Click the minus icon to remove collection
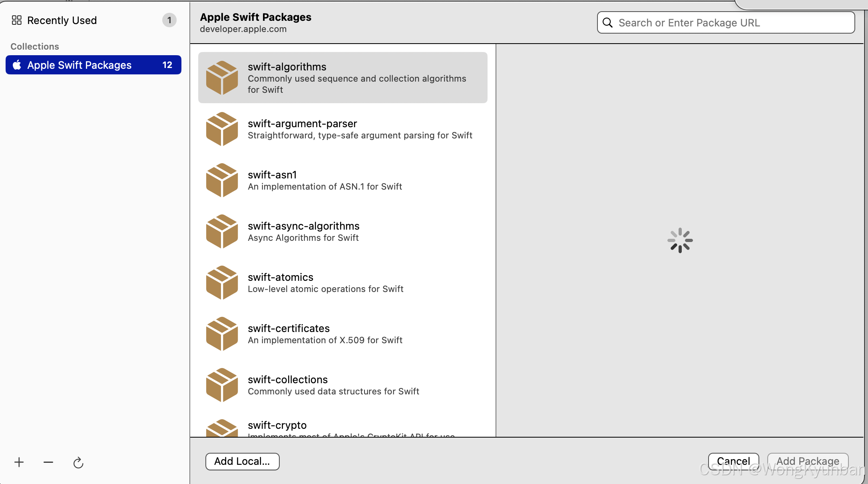 48,462
